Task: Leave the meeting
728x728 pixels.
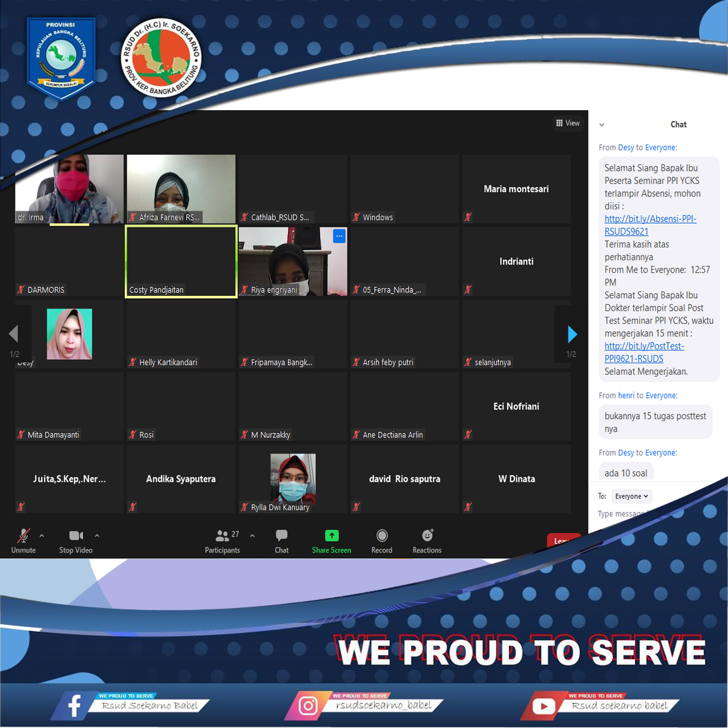Action: point(563,540)
